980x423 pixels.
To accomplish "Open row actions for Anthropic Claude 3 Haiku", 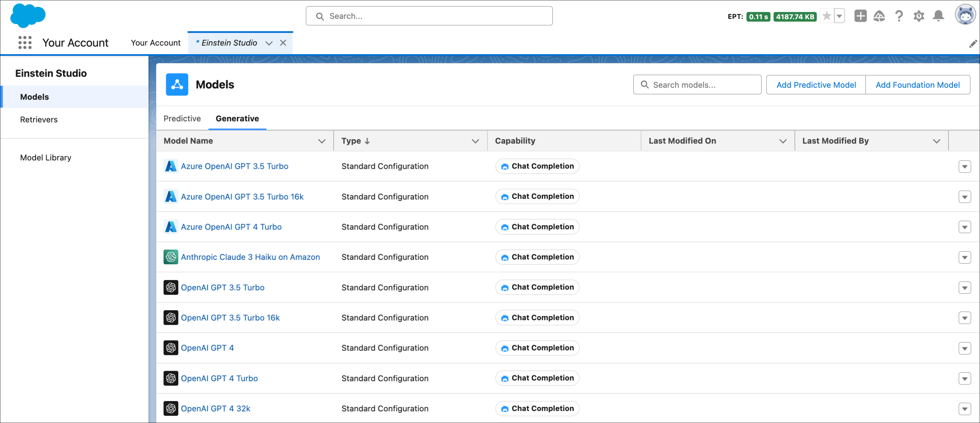I will (965, 257).
